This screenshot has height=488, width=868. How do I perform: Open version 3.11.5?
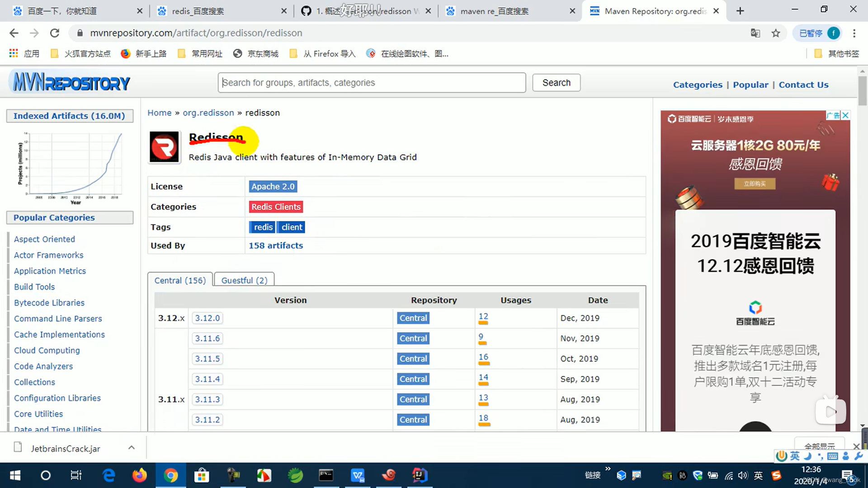pos(208,359)
